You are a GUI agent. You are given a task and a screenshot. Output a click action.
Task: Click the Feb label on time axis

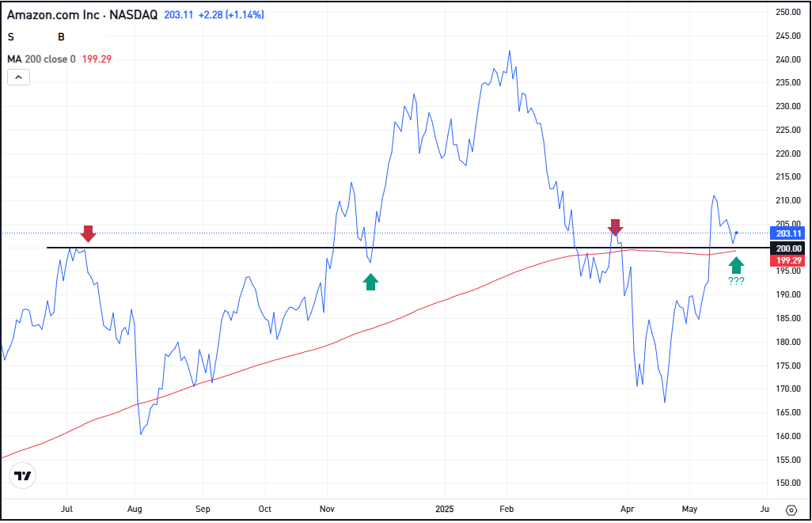(x=507, y=509)
